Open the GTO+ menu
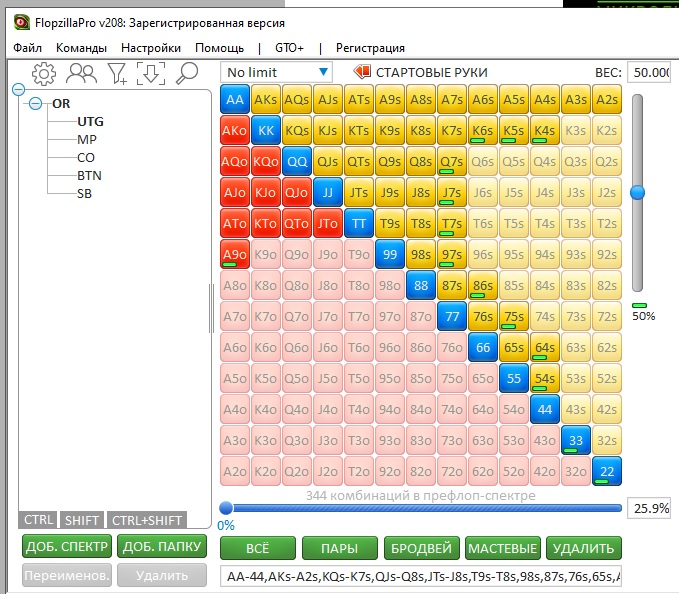 click(289, 48)
